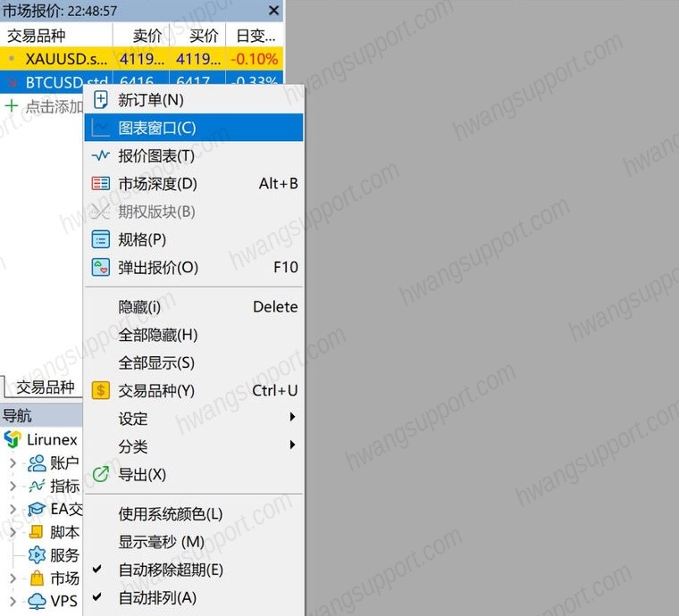Viewport: 679px width, 616px height.
Task: Select the BTCUSD symbol row
Action: pos(141,81)
